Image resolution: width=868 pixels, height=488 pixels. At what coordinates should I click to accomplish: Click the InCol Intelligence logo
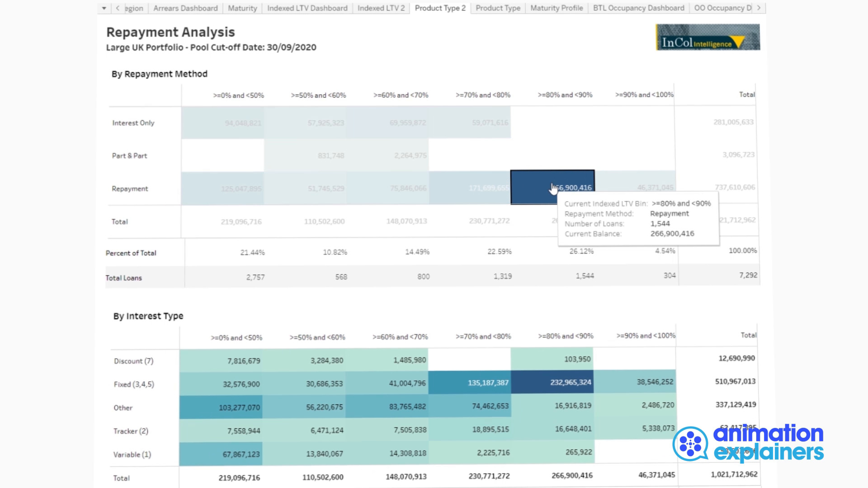[708, 37]
